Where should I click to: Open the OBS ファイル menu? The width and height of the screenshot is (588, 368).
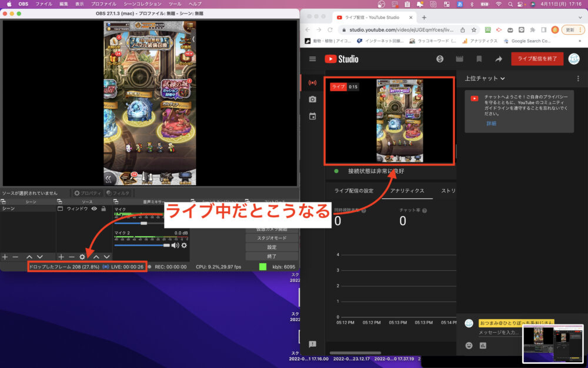pyautogui.click(x=44, y=4)
